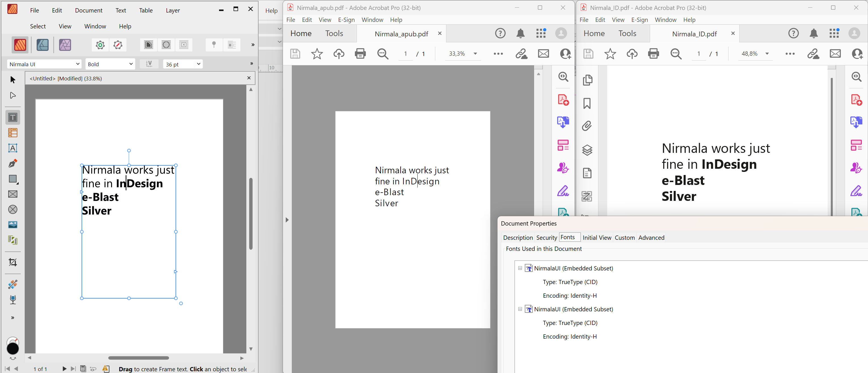Open the Layer menu in Publisher
Screen dimensions: 868x373
(x=173, y=11)
